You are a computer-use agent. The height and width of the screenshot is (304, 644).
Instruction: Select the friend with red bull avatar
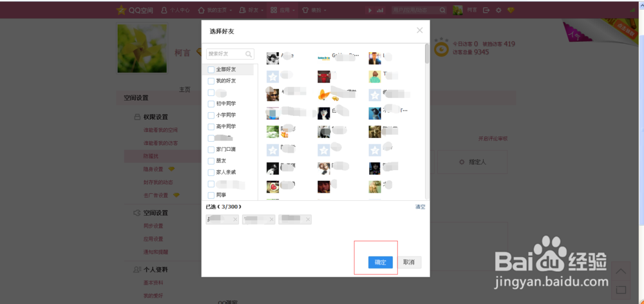[x=324, y=77]
